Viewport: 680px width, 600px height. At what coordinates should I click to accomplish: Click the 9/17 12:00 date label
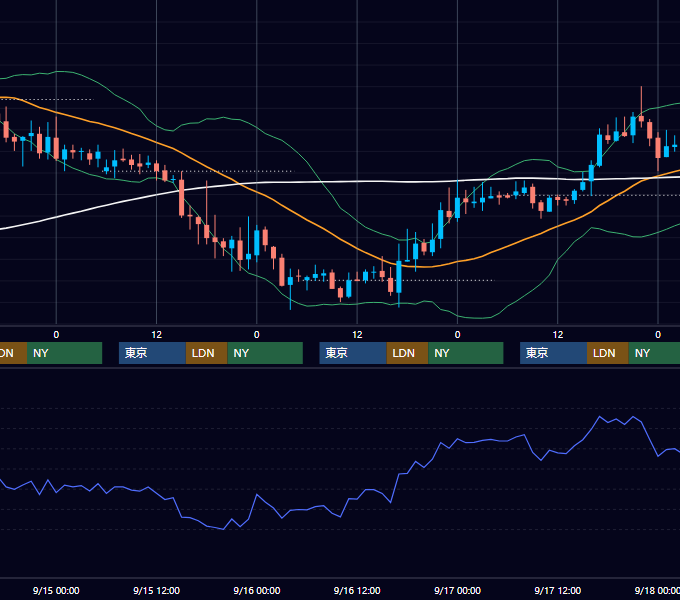pos(558,590)
